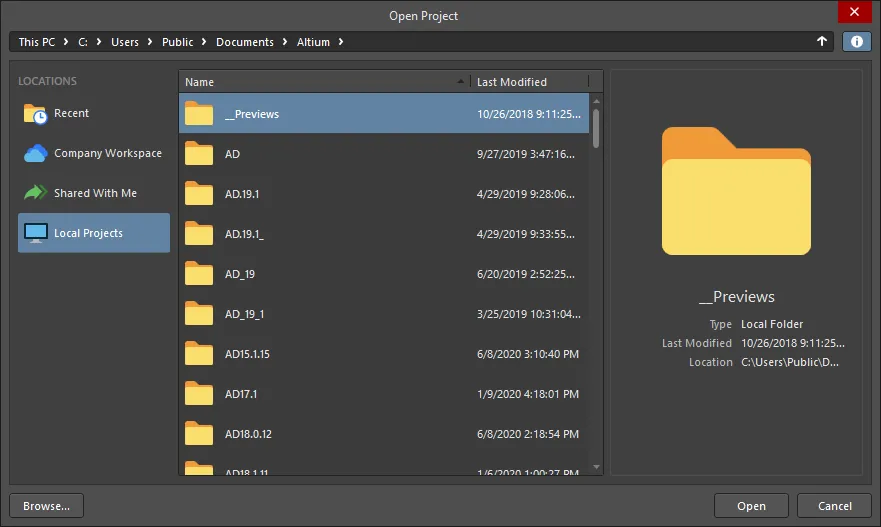
Task: Click the file list scroll down arrow
Action: [x=596, y=467]
